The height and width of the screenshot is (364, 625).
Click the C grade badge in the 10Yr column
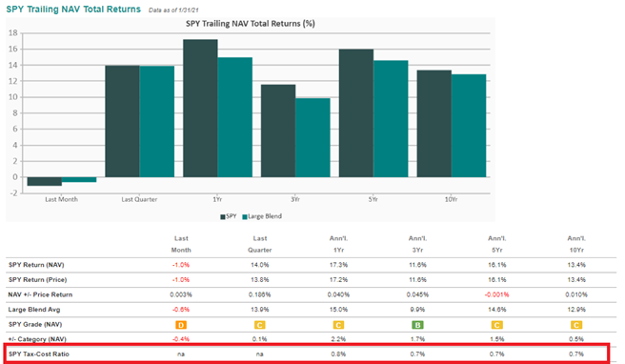pyautogui.click(x=576, y=325)
